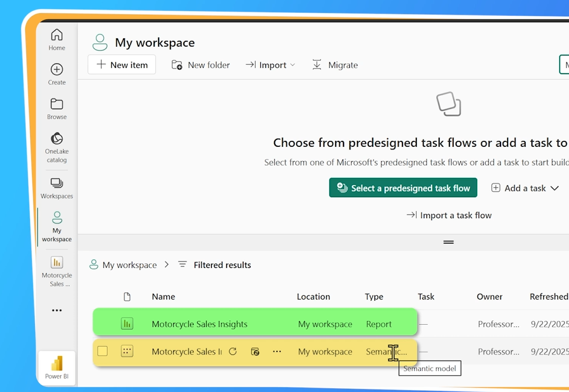
Task: Refresh the Motorcycle Sales semantic model
Action: pos(233,352)
